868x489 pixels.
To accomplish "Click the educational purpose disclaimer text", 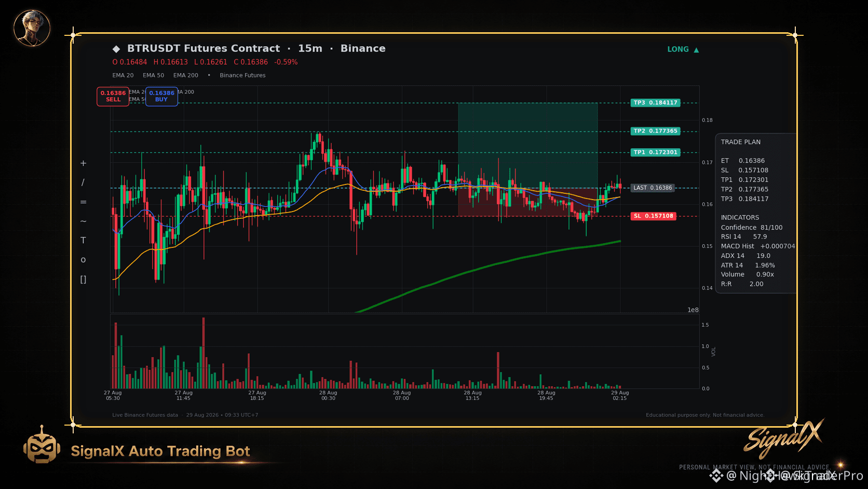I will coord(705,415).
